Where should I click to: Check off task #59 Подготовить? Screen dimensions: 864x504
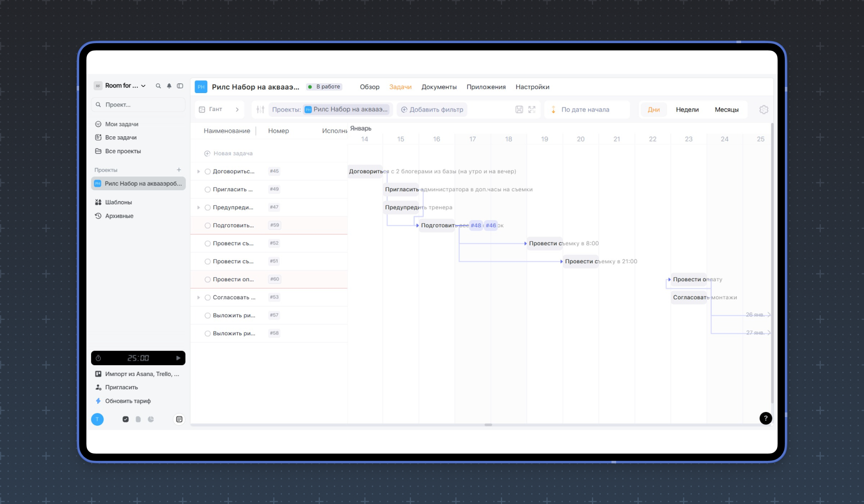coord(208,225)
